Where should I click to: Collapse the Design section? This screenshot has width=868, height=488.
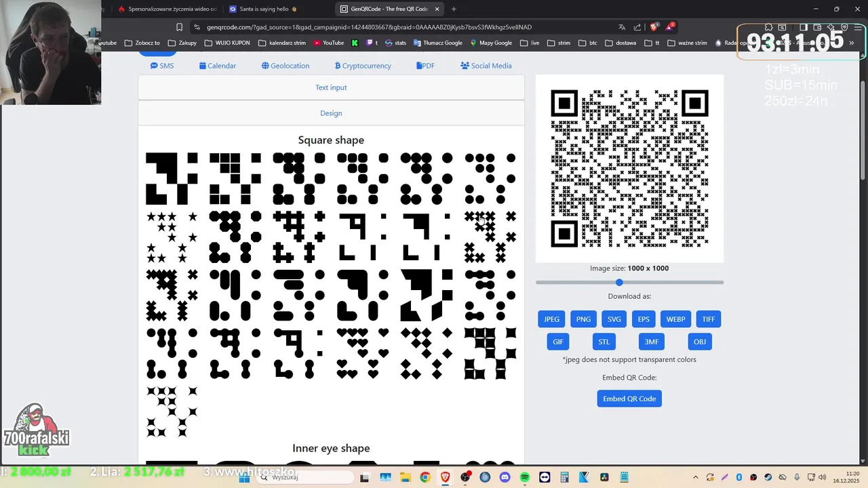pos(331,113)
